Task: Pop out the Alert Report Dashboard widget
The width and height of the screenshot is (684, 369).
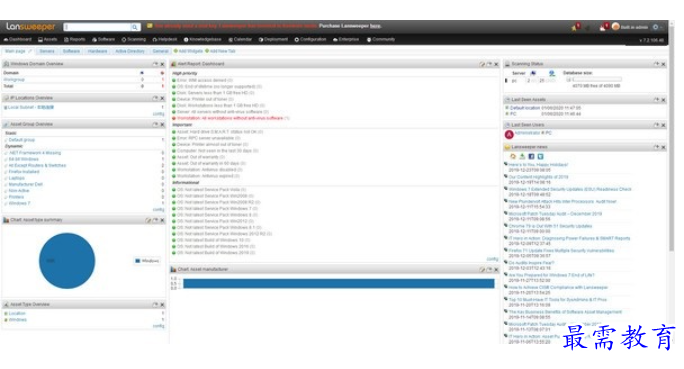Action: coord(489,64)
